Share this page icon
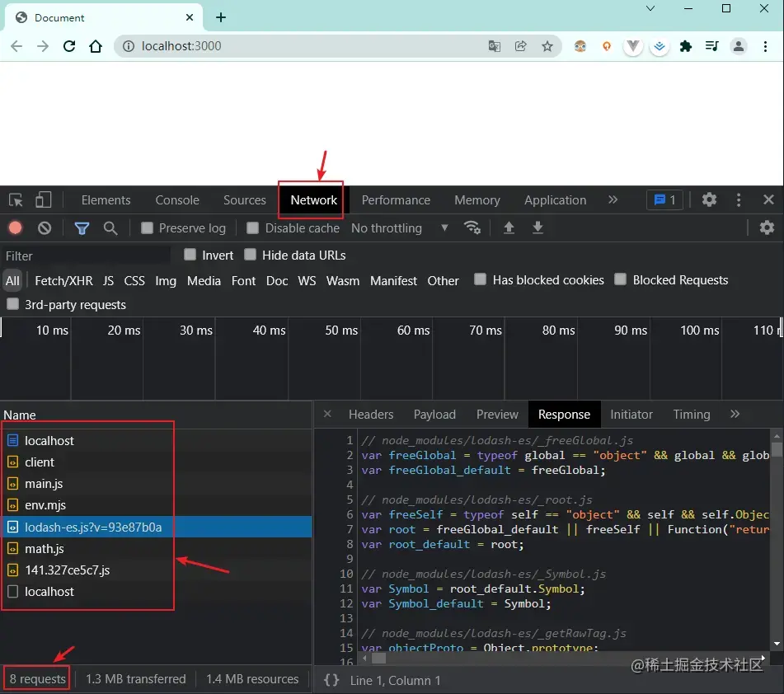Image resolution: width=784 pixels, height=694 pixels. (520, 46)
